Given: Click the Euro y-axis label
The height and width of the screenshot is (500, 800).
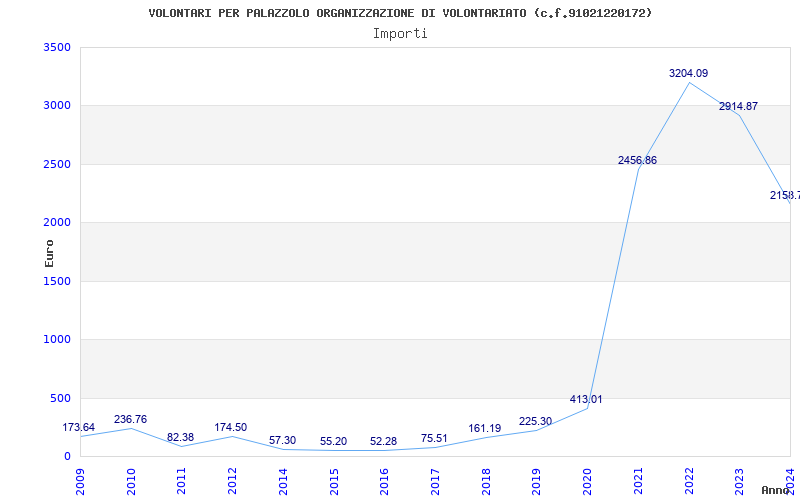Looking at the screenshot, I should (49, 254).
